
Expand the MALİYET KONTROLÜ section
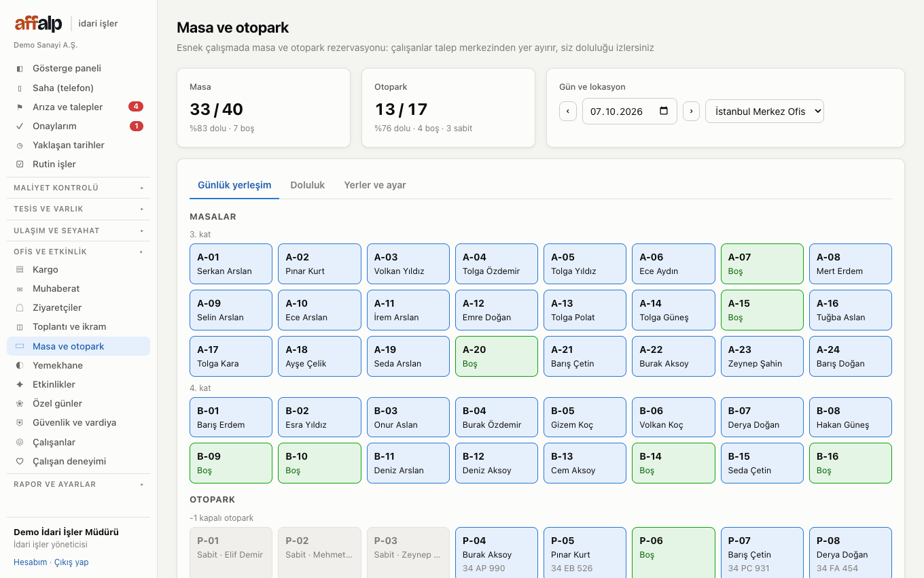point(79,188)
